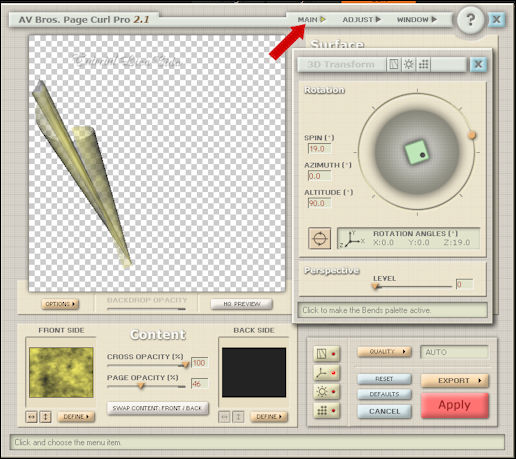
Task: Toggle the Grid palette button
Action: click(x=326, y=411)
